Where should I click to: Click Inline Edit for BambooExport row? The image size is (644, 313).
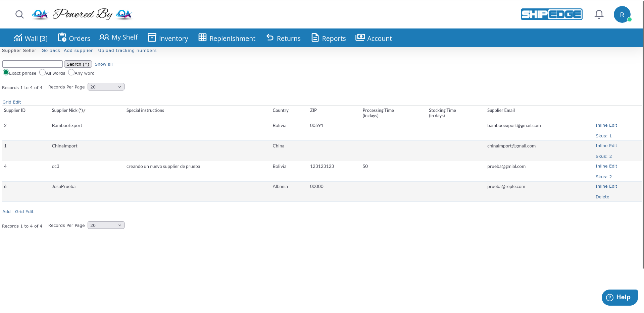click(606, 125)
